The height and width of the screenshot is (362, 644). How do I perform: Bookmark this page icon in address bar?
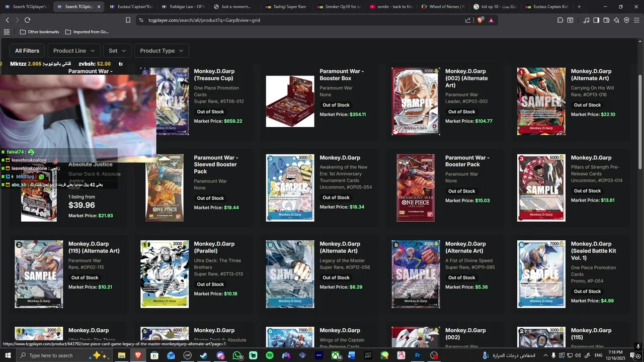pyautogui.click(x=128, y=20)
